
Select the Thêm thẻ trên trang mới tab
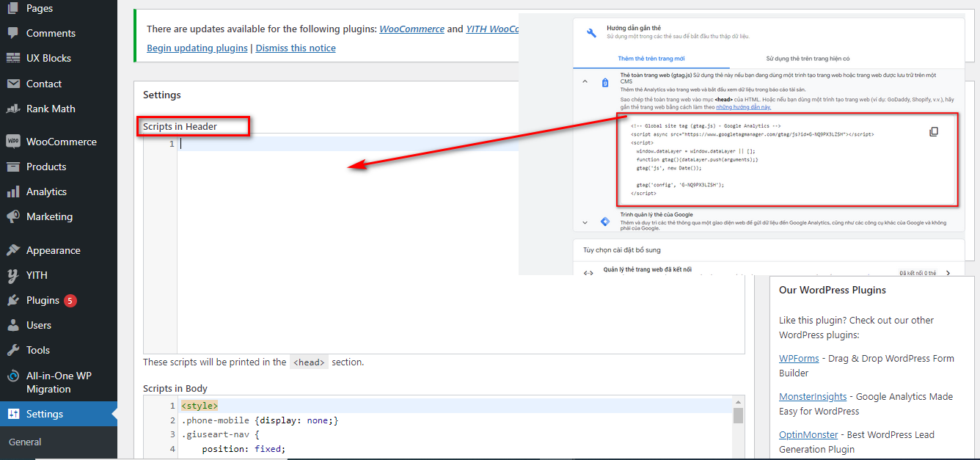[x=651, y=59]
